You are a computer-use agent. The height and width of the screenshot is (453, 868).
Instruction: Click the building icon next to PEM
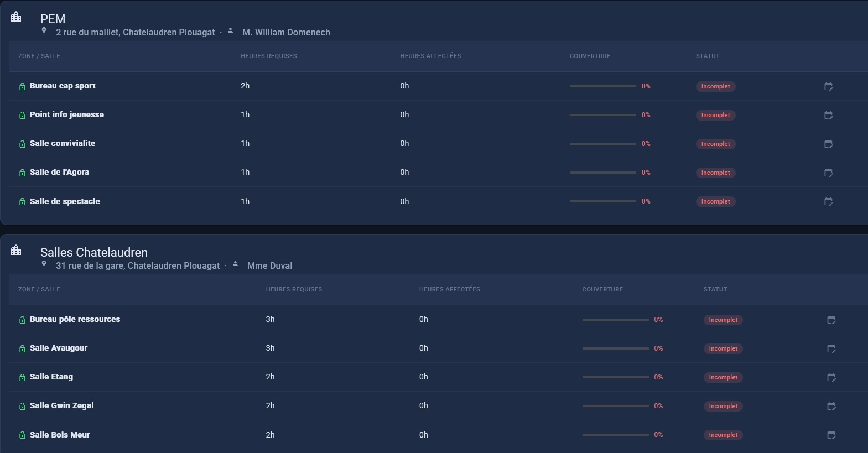coord(16,17)
